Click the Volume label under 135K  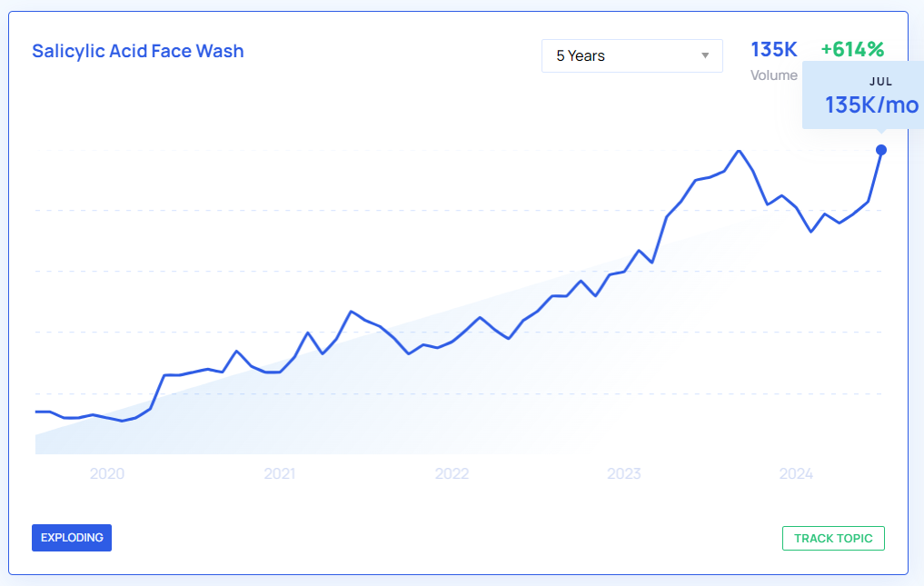tap(773, 75)
